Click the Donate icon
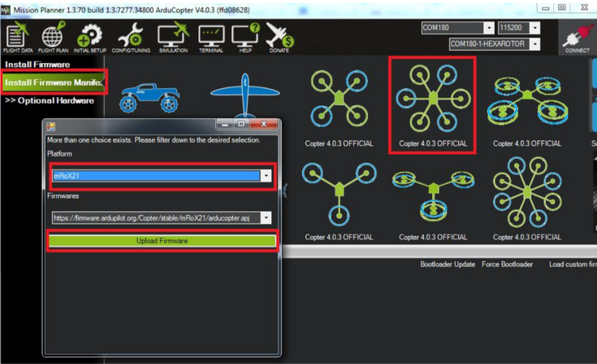 pos(280,37)
